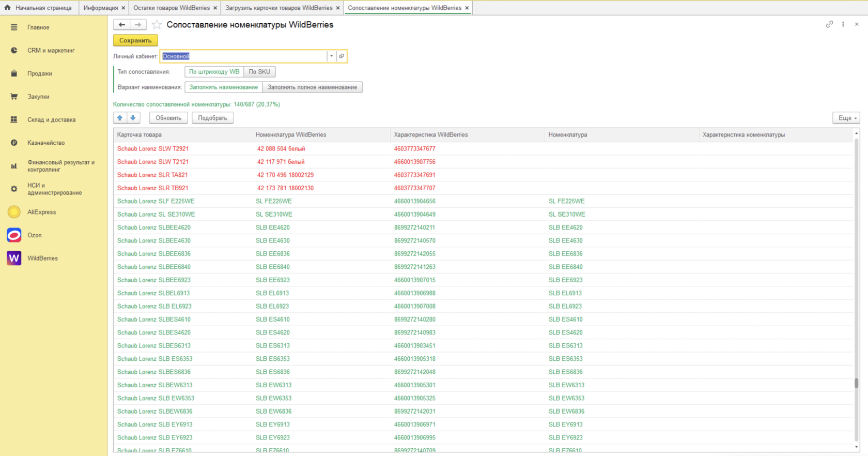This screenshot has height=456, width=868.
Task: Open НСИ и администрирование gear icon
Action: (x=14, y=189)
